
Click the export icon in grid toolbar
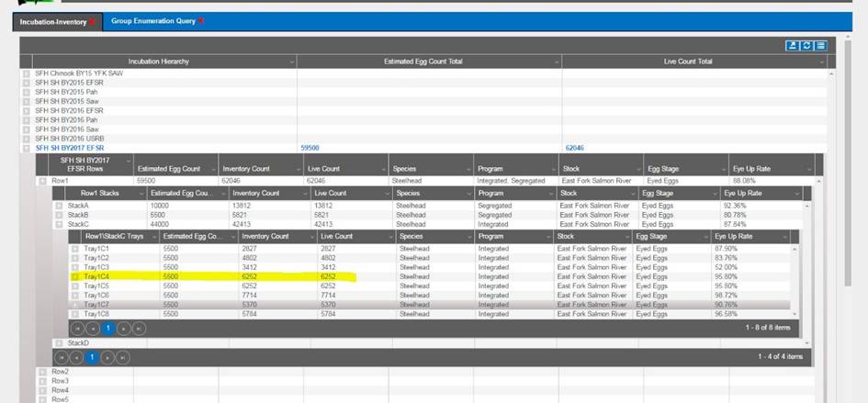pyautogui.click(x=791, y=46)
